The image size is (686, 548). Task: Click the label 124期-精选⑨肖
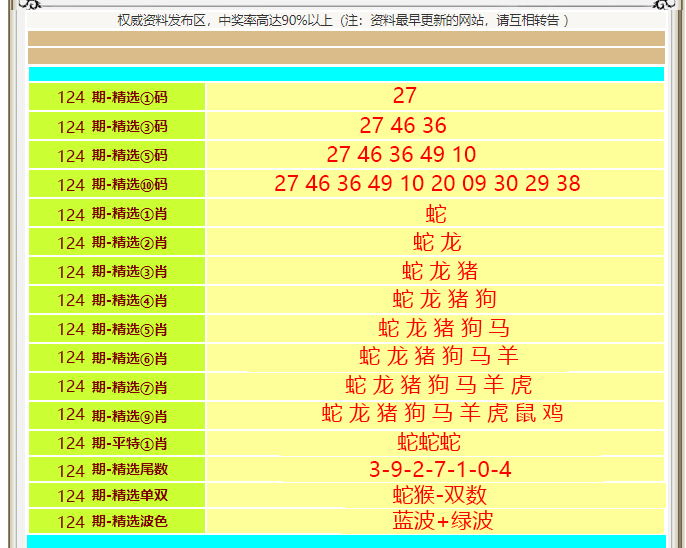pyautogui.click(x=112, y=415)
